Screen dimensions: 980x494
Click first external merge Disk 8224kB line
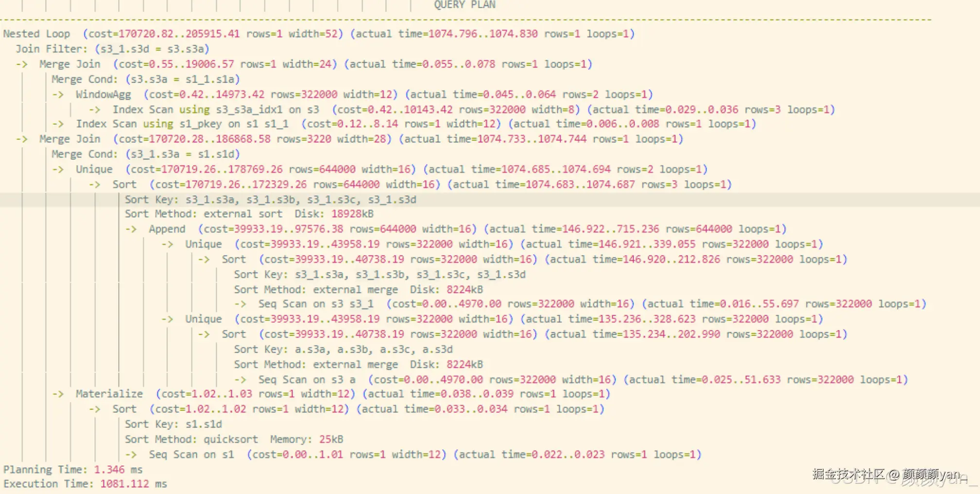click(x=359, y=289)
